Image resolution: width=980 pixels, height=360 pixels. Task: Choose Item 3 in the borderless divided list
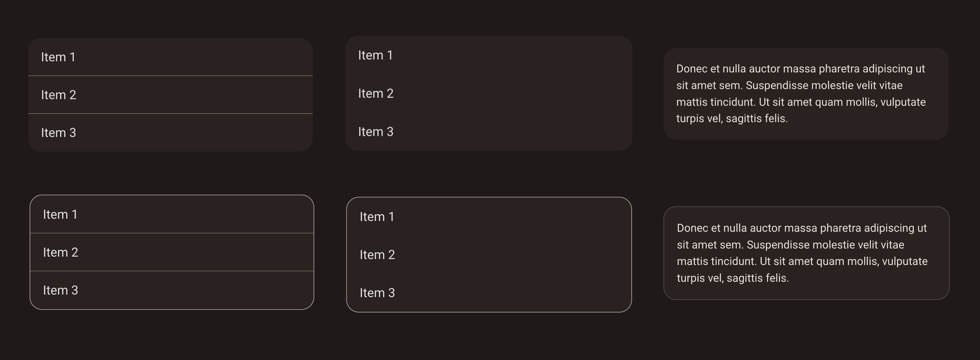(58, 133)
